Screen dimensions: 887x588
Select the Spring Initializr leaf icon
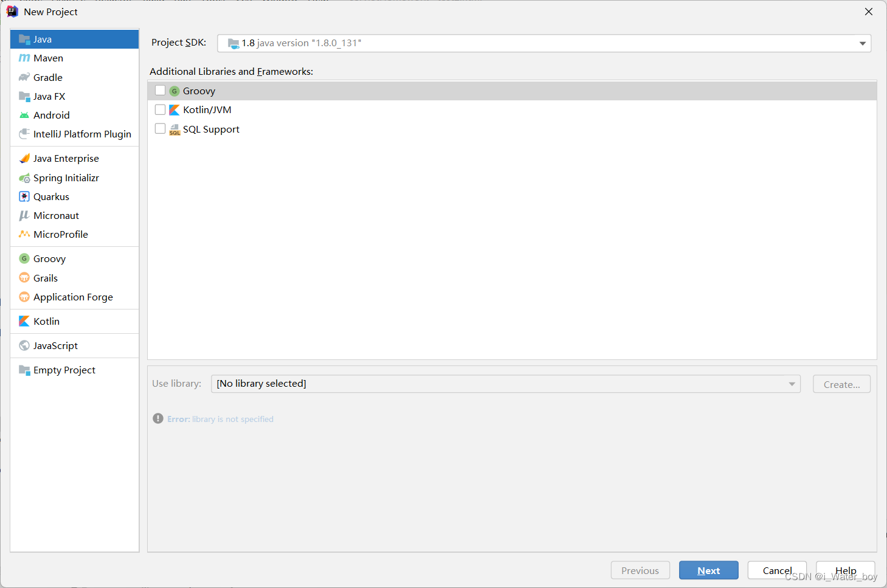[x=24, y=178]
